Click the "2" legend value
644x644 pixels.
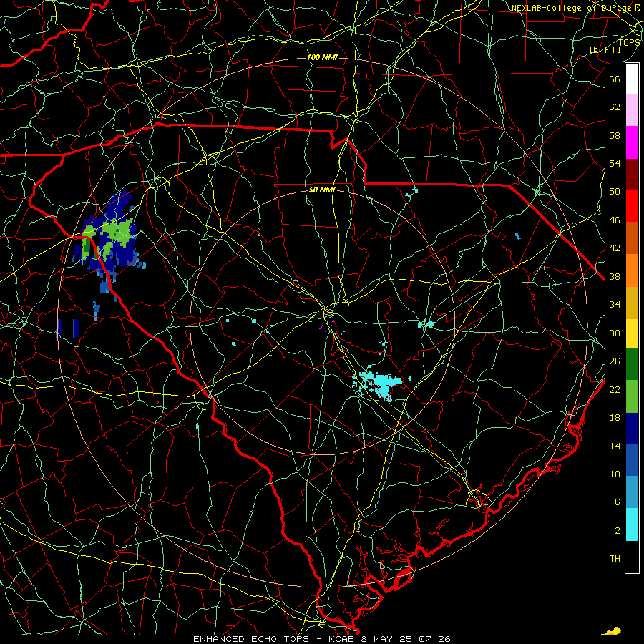[x=618, y=531]
